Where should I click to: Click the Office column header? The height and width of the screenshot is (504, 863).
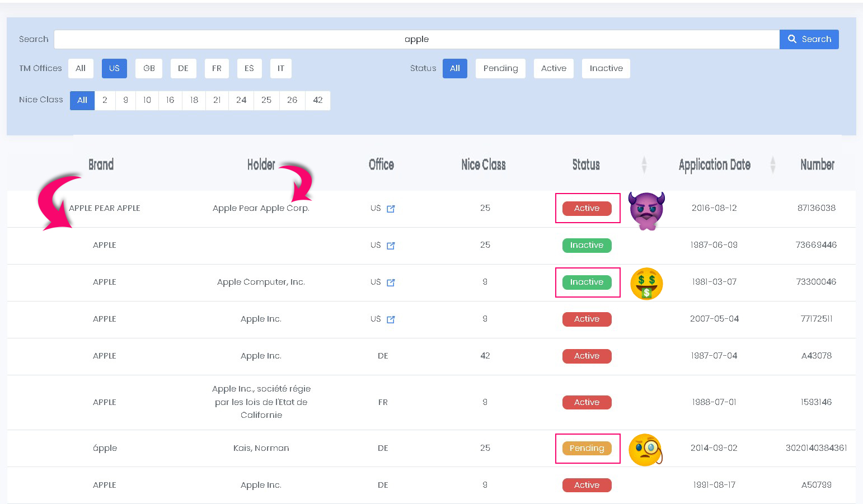coord(381,164)
